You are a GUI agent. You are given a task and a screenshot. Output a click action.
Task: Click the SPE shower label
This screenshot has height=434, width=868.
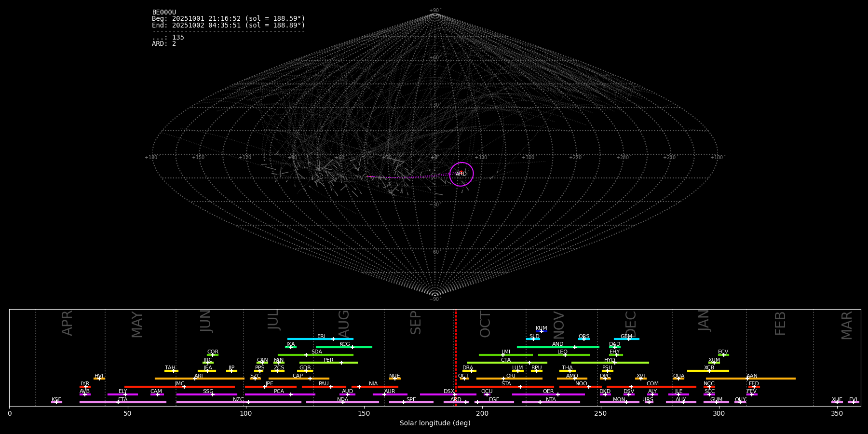(x=411, y=400)
